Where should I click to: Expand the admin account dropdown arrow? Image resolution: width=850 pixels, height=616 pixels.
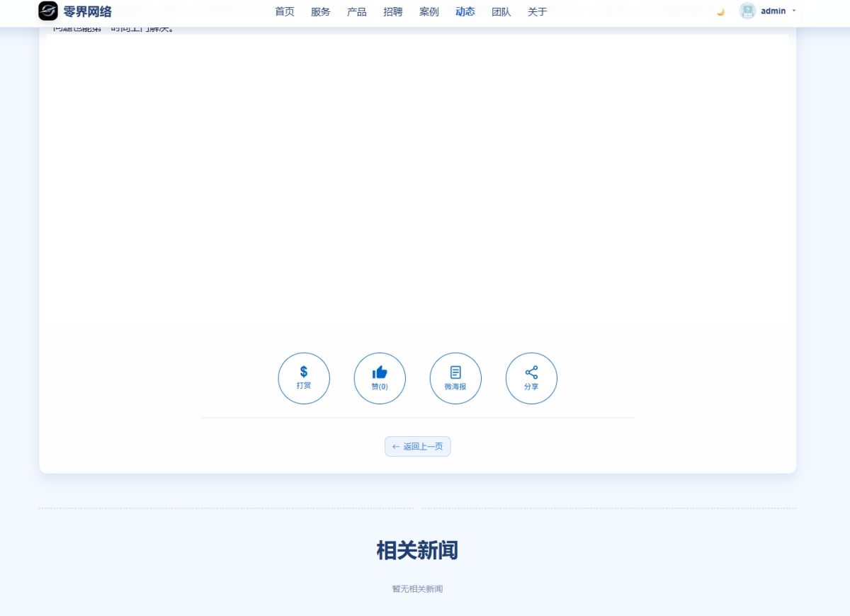point(794,11)
